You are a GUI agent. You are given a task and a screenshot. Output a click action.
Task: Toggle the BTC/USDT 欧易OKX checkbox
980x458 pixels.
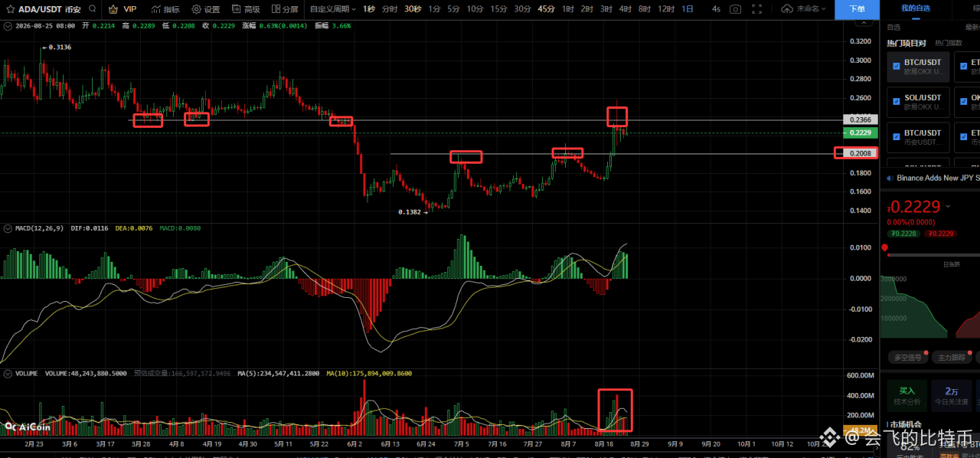897,66
